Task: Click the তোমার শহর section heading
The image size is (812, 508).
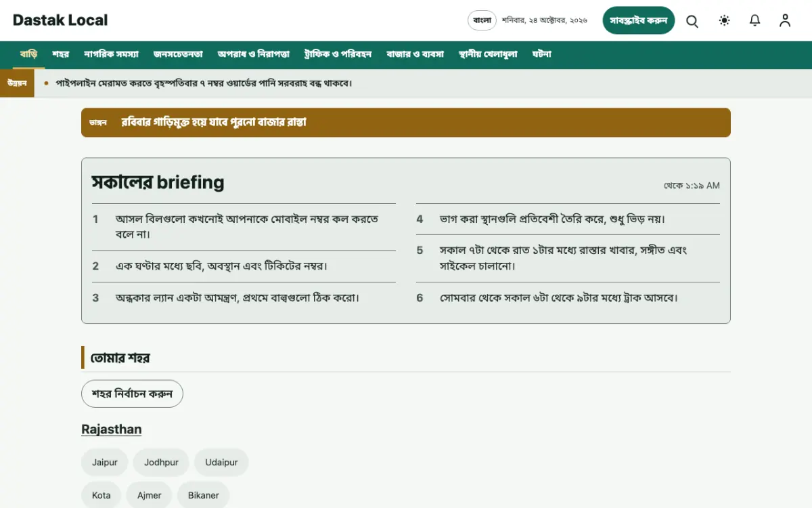Action: click(120, 358)
